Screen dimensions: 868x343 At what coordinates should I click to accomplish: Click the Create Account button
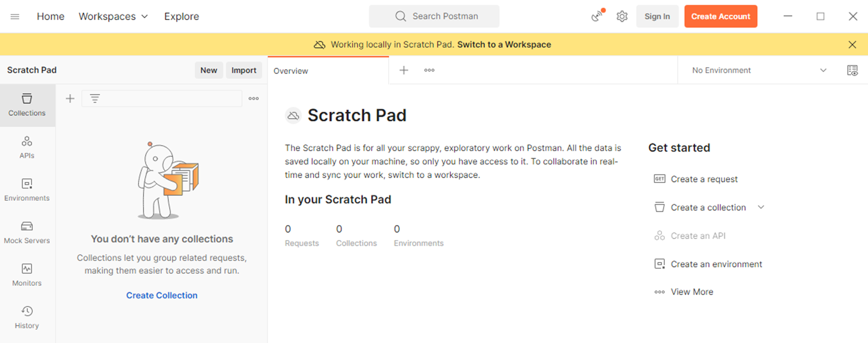[721, 16]
